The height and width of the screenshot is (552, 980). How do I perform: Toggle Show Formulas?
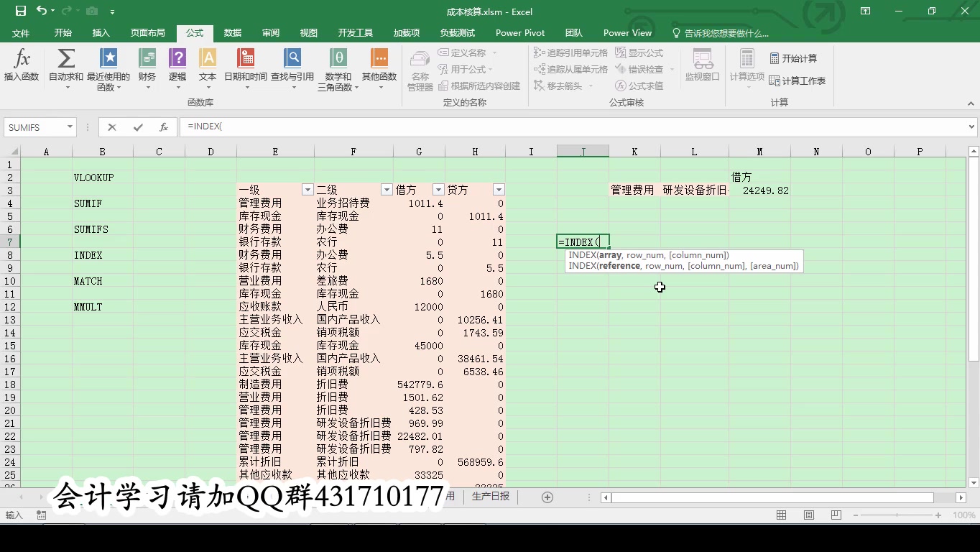639,52
